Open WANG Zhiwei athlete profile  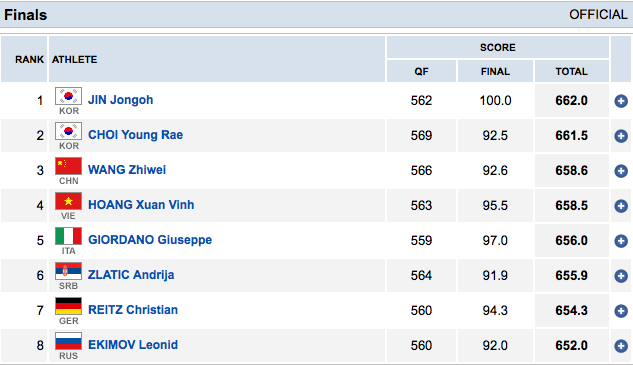coord(127,170)
